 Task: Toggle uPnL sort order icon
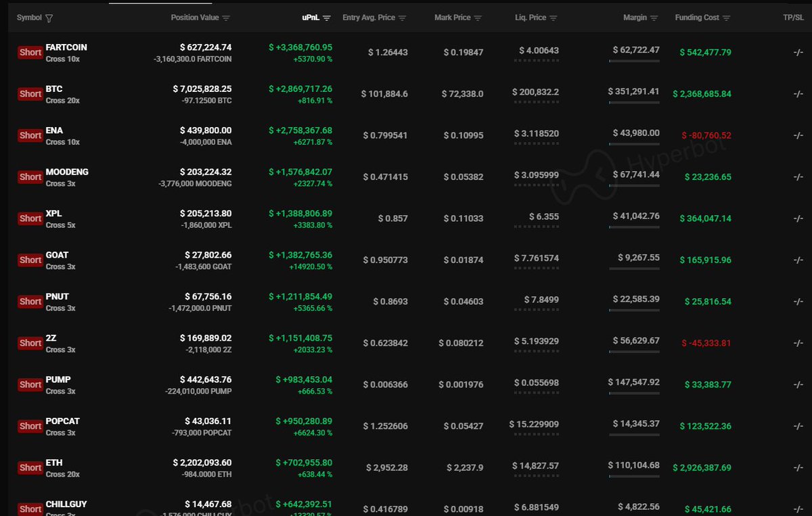click(327, 18)
